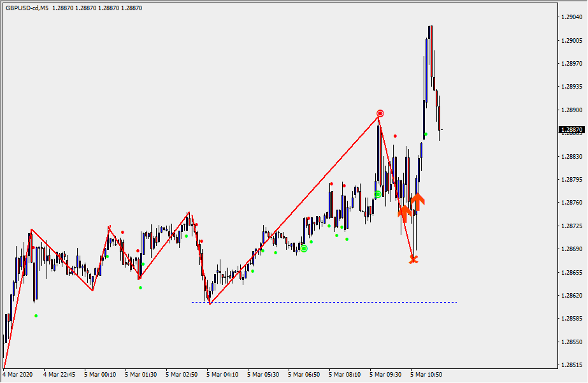The width and height of the screenshot is (588, 383).
Task: Click the green circled marker near 1.28690 level
Action: coord(304,249)
